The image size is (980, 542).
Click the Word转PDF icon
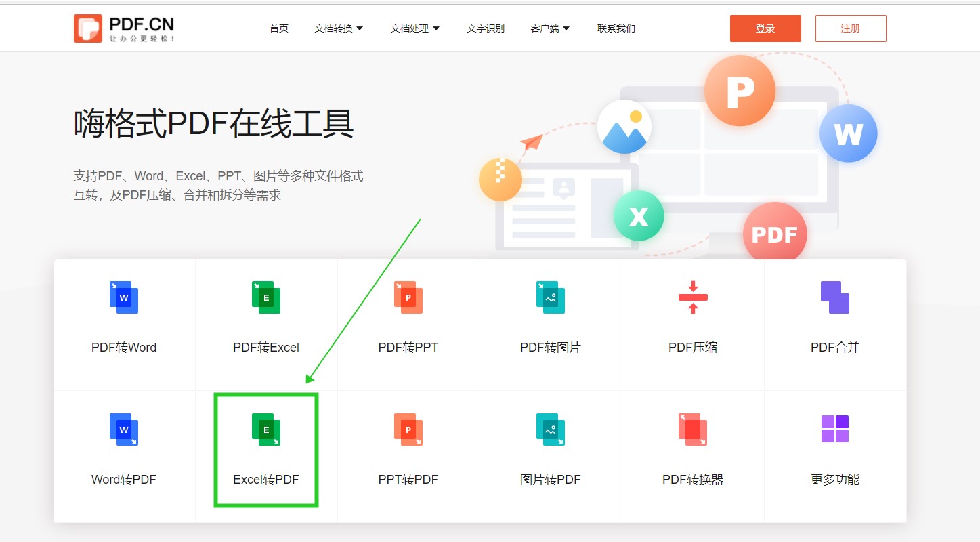[x=124, y=430]
